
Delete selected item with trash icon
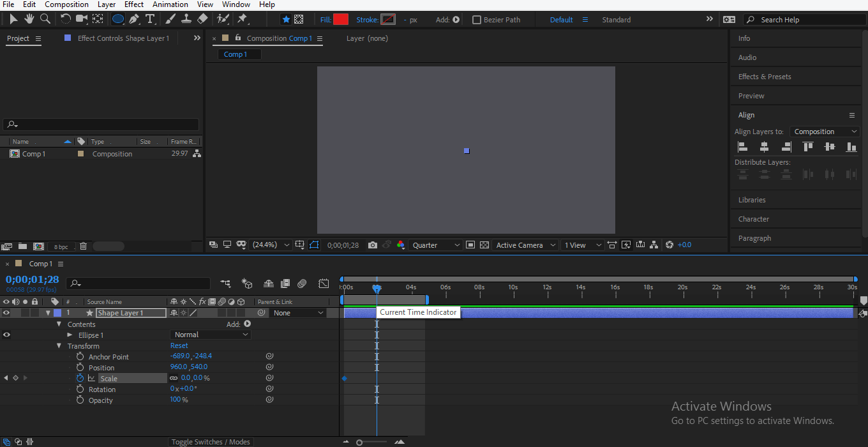(x=83, y=246)
